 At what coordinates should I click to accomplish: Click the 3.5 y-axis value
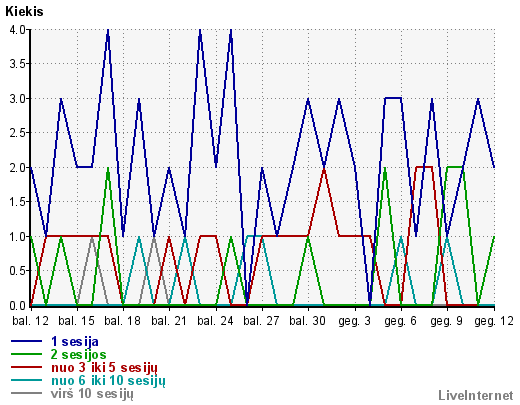[x=17, y=64]
